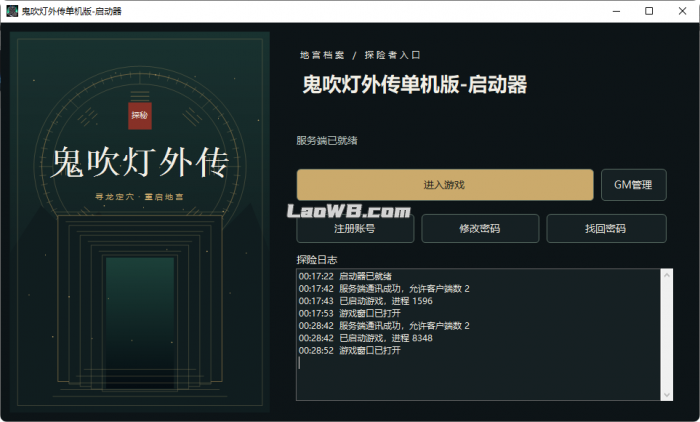700x422 pixels.
Task: Click log entry 已启动游戏，进程 8348
Action: [x=386, y=338]
